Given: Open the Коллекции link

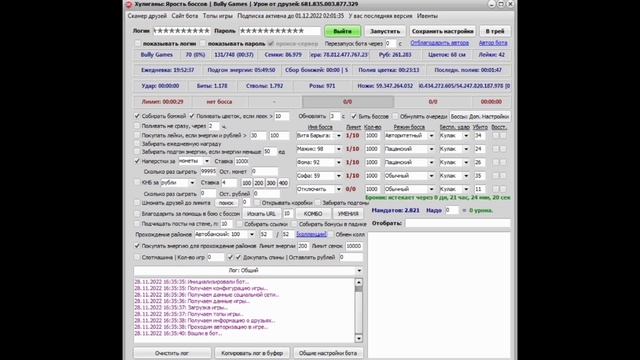Looking at the screenshot, I should (x=311, y=234).
